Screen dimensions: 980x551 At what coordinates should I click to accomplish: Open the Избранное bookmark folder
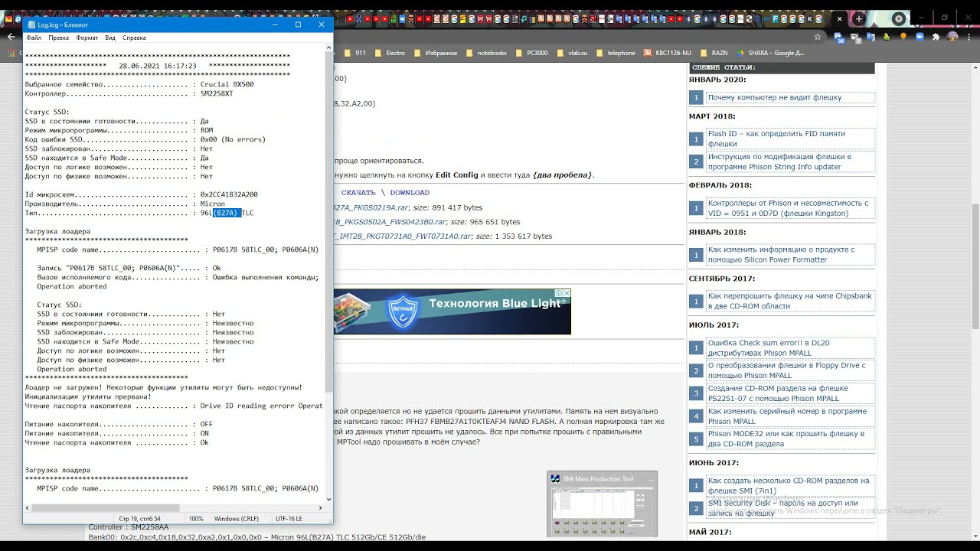coord(436,53)
